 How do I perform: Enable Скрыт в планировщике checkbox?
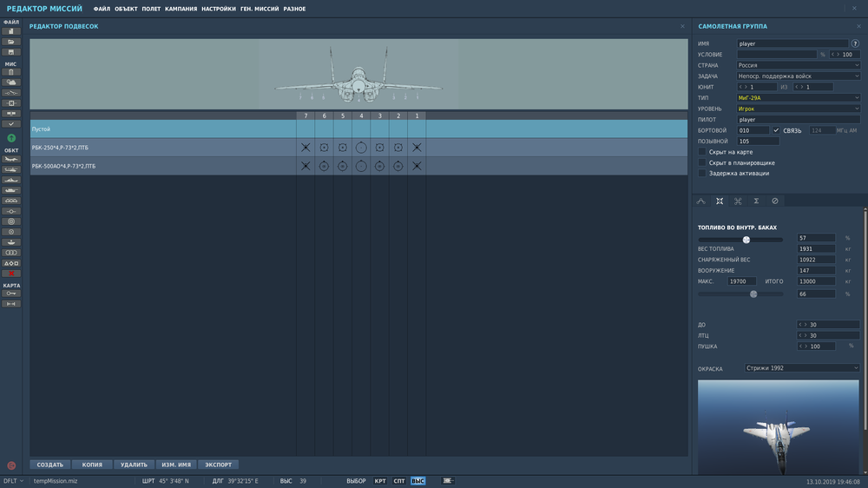(x=702, y=163)
